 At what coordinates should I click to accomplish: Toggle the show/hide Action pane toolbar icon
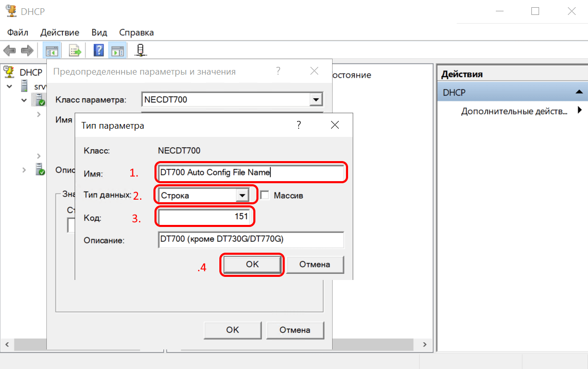coord(118,50)
